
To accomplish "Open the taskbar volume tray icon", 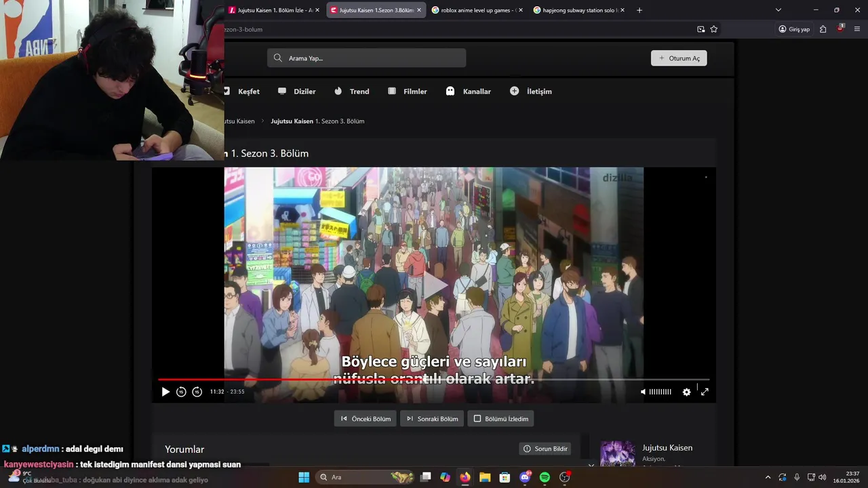I will point(823,477).
